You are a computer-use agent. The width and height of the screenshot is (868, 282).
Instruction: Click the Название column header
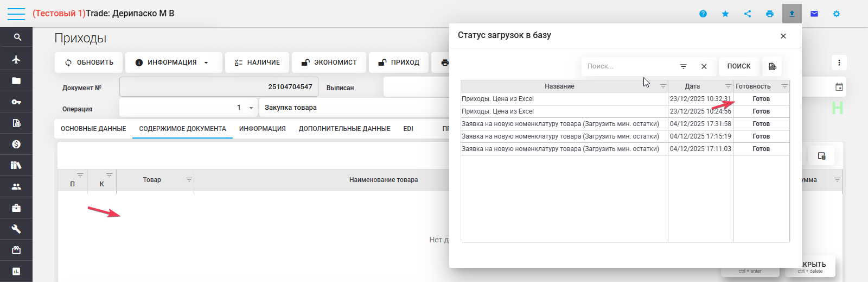559,86
